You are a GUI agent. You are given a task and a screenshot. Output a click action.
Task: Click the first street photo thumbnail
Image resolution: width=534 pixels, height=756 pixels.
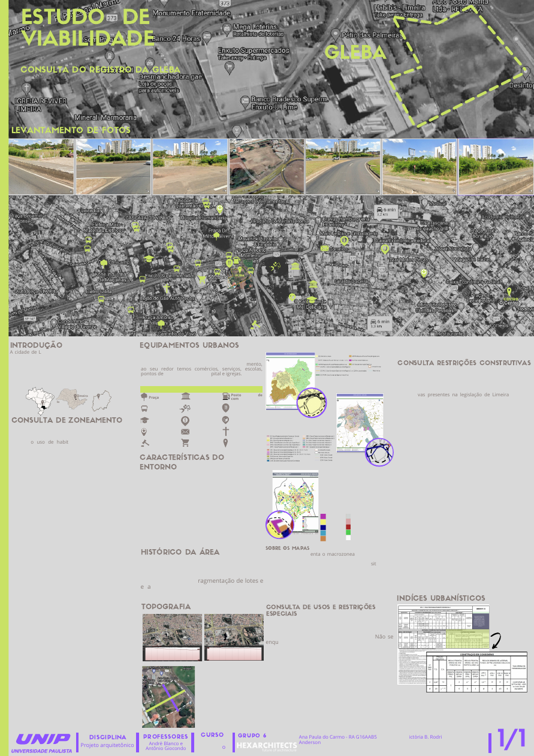[x=41, y=167]
